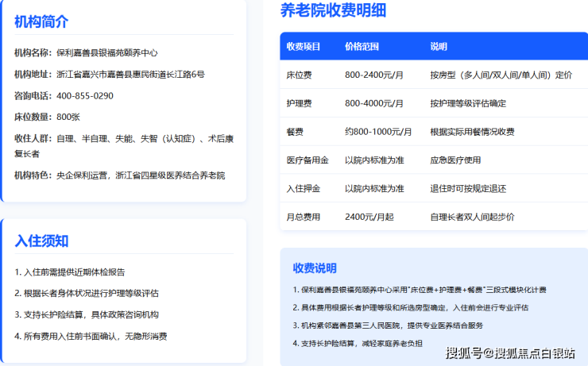Click the 收费说明 heading
The image size is (588, 366).
coord(315,268)
